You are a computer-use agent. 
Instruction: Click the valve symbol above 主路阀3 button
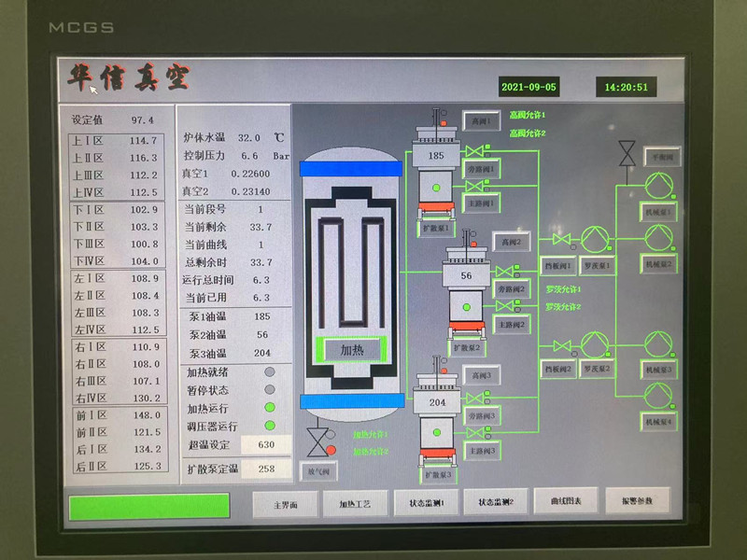click(475, 432)
